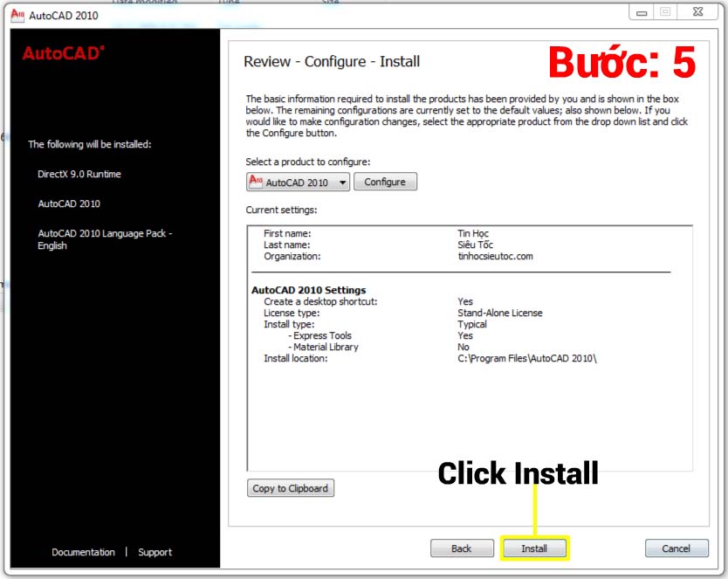Go Back to the previous step
The width and height of the screenshot is (728, 579).
[462, 548]
